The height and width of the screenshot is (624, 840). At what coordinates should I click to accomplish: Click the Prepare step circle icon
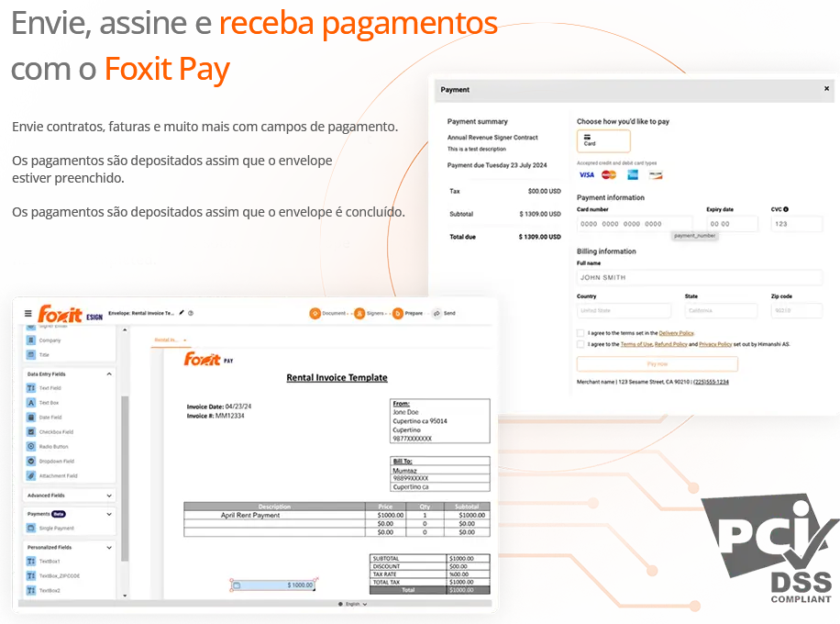397,313
